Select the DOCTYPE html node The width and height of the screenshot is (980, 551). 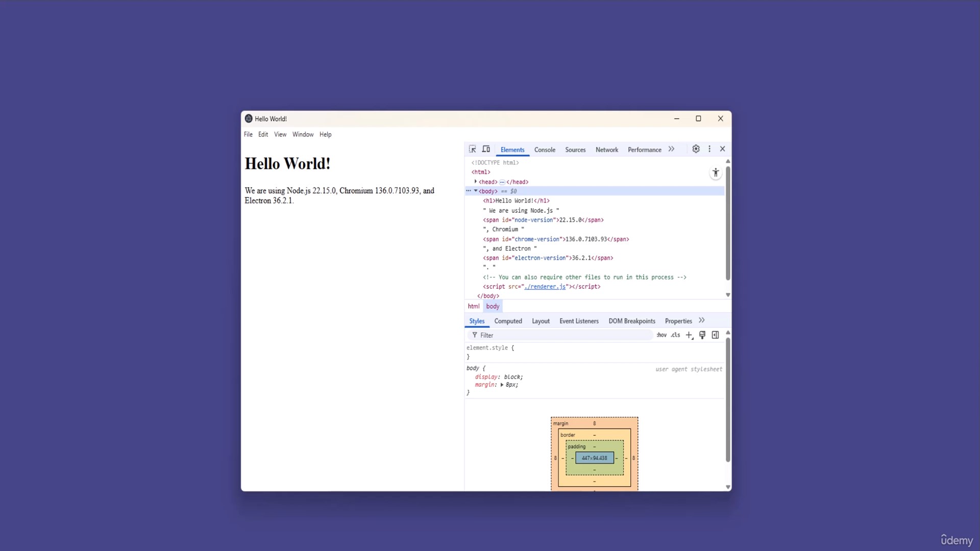click(495, 163)
